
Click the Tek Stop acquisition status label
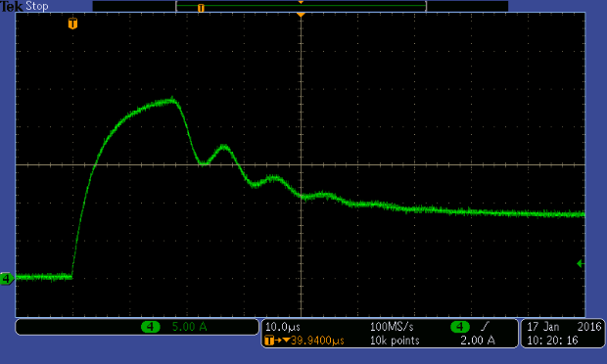[24, 6]
